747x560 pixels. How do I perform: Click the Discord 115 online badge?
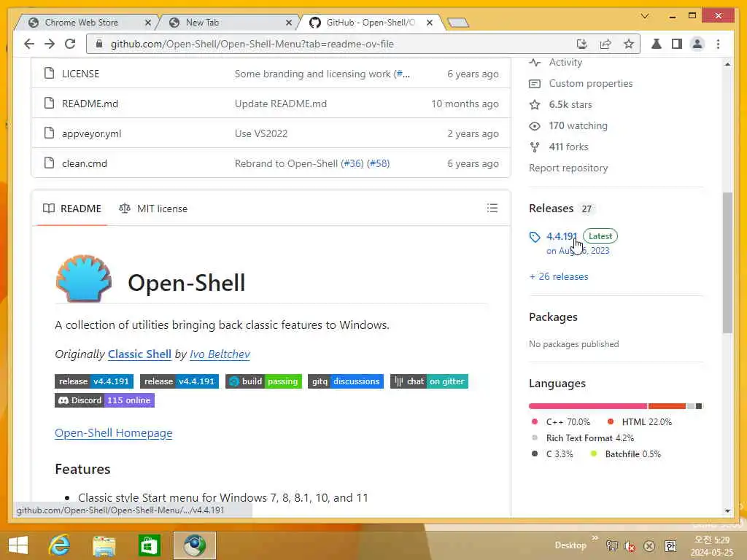click(x=104, y=400)
